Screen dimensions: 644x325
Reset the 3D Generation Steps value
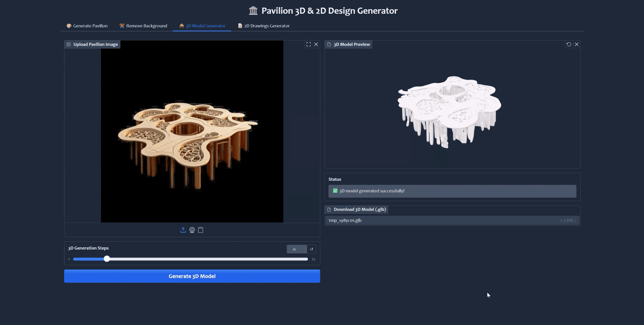311,249
